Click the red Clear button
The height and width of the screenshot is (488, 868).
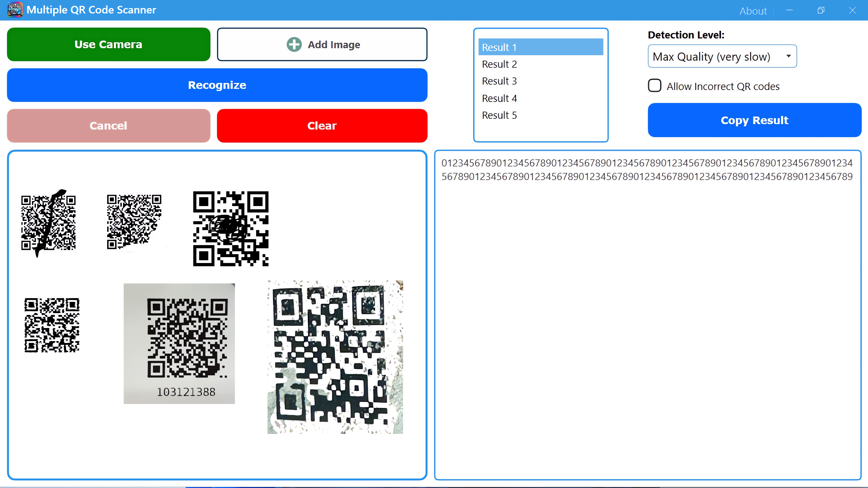322,126
